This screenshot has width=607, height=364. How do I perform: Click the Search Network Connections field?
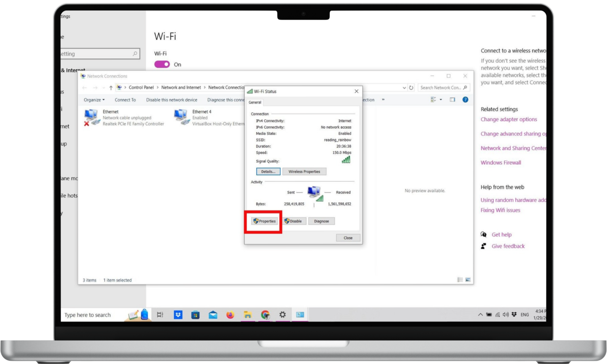coord(440,88)
